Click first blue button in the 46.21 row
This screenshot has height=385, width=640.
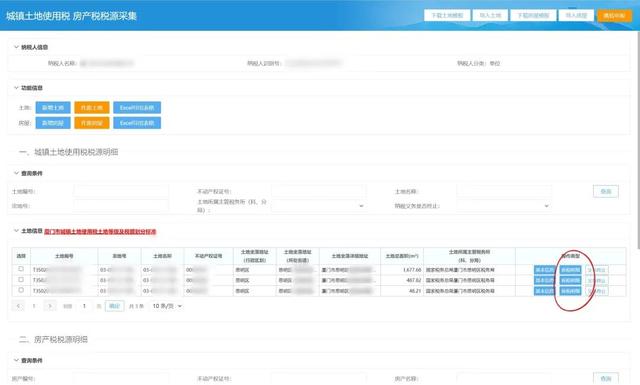(544, 291)
